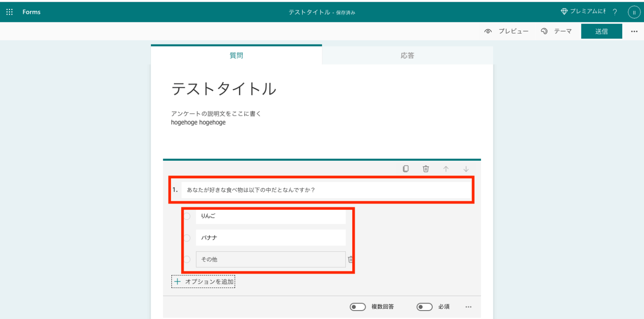Move the question down with the arrow icon
The width and height of the screenshot is (644, 319).
pos(466,168)
